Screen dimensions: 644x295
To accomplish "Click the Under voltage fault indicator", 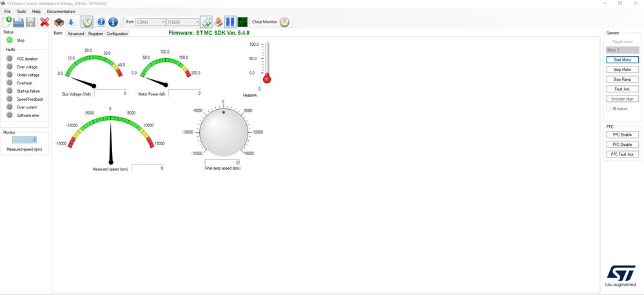I will point(10,75).
